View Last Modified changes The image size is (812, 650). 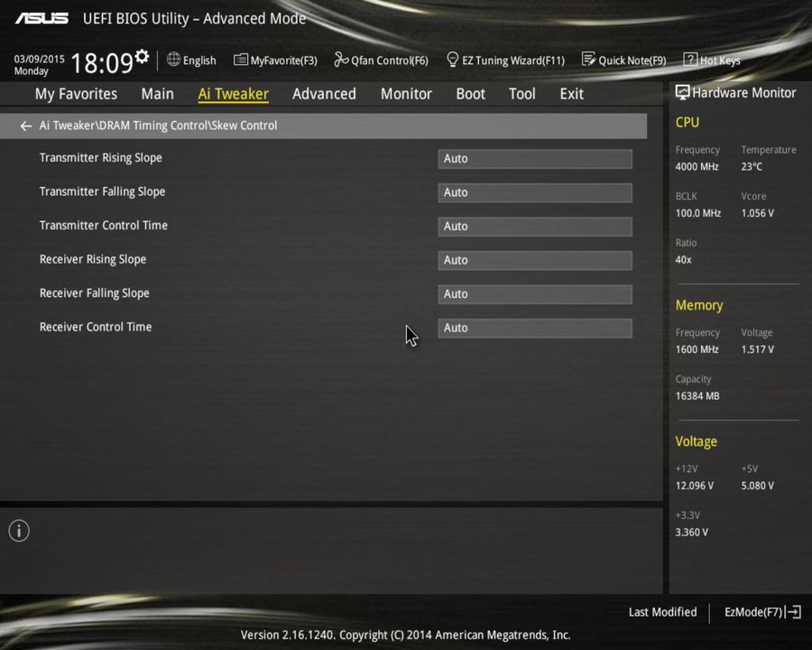coord(662,611)
